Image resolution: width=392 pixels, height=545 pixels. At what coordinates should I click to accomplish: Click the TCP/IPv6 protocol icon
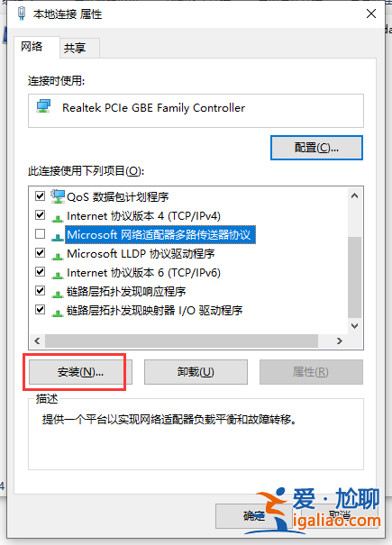pyautogui.click(x=58, y=274)
